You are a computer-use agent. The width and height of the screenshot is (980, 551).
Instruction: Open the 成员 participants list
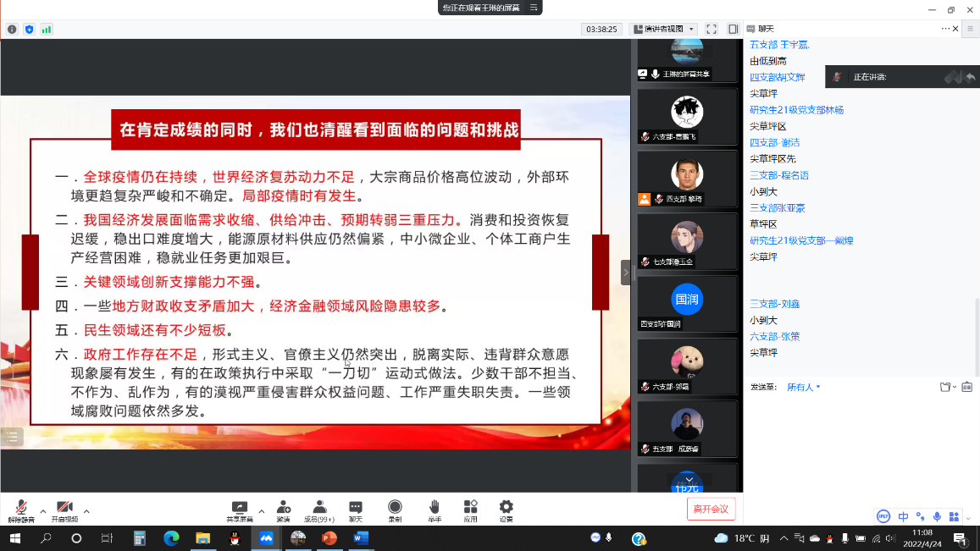point(319,510)
